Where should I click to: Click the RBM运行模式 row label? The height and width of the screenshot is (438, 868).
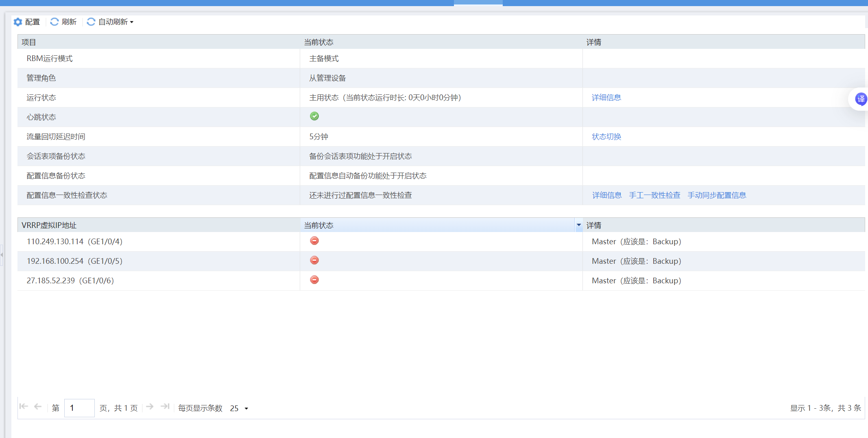(x=50, y=59)
